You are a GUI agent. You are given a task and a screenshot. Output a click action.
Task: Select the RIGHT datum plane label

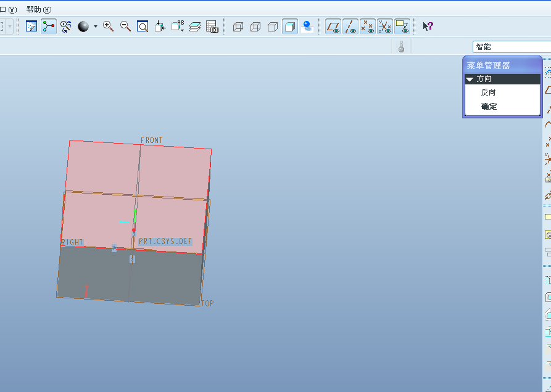point(72,242)
